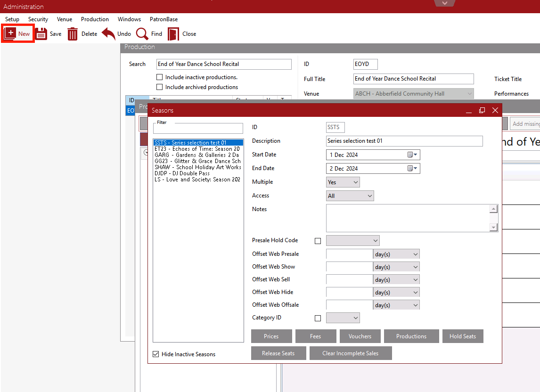Open the Windows menu
Viewport: 540px width, 392px height.
click(129, 19)
